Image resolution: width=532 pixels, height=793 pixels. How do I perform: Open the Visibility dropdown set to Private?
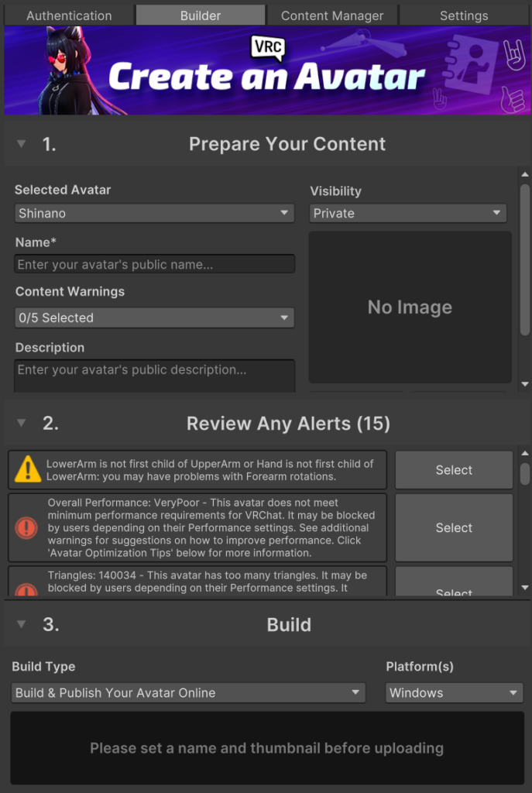tap(407, 213)
